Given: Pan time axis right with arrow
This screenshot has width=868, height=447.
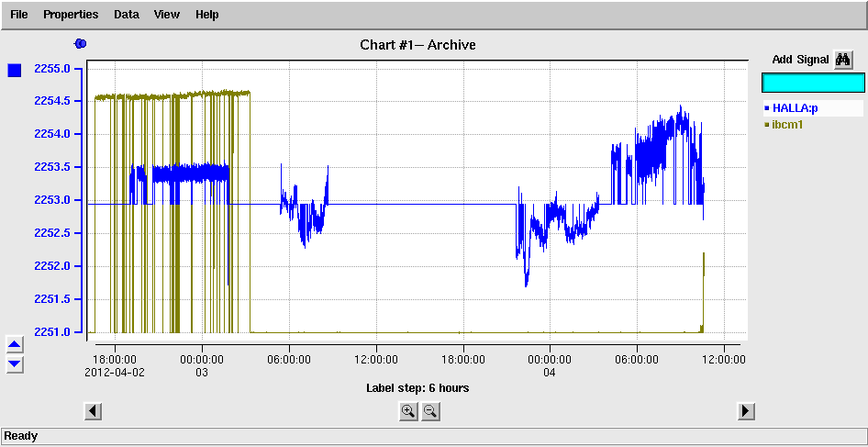Looking at the screenshot, I should coord(746,411).
